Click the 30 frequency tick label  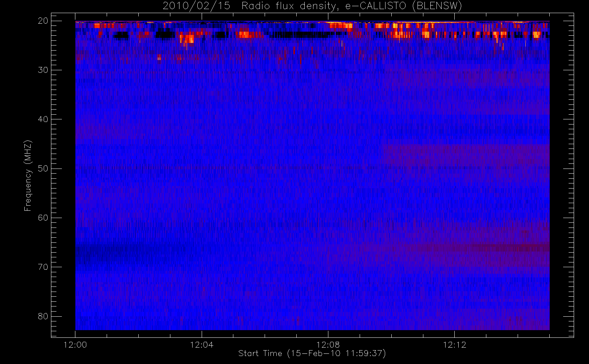[43, 70]
